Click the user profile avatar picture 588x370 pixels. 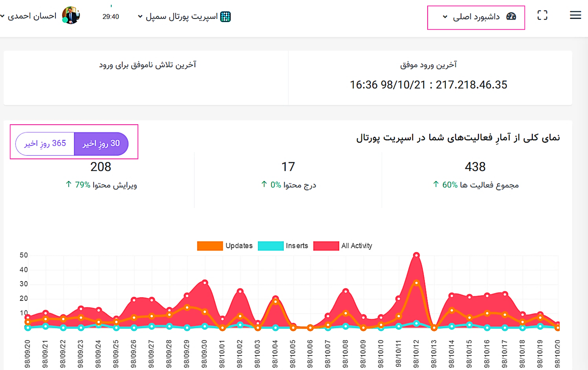click(x=71, y=16)
